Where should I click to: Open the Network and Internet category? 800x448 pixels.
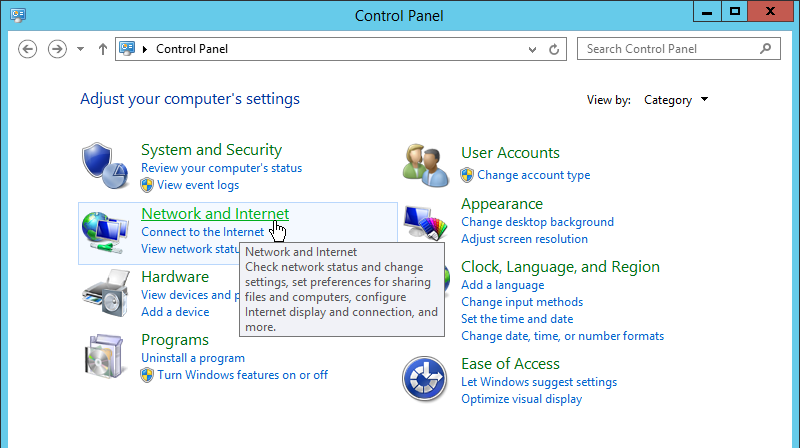pos(215,214)
